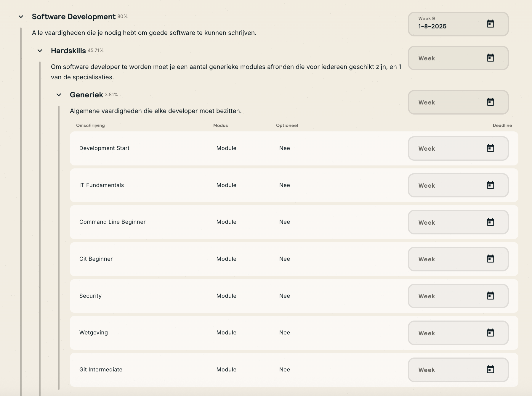The width and height of the screenshot is (532, 396).
Task: Open calendar icon for Git Beginner row
Action: (490, 259)
